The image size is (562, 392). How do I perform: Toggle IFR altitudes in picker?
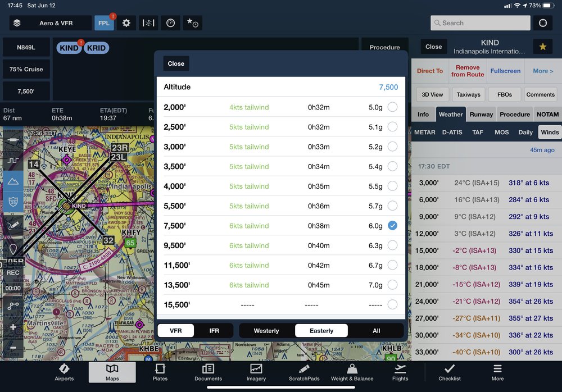coord(214,331)
